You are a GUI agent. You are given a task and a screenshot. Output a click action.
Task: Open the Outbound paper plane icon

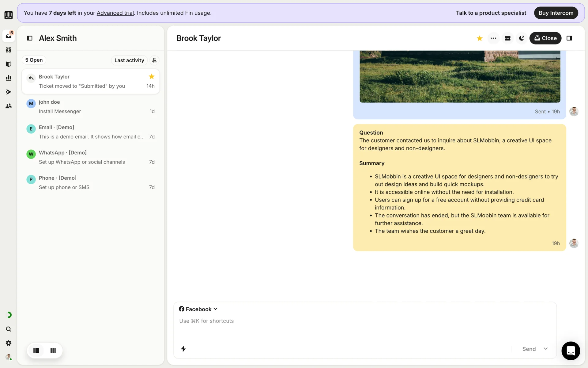9,92
